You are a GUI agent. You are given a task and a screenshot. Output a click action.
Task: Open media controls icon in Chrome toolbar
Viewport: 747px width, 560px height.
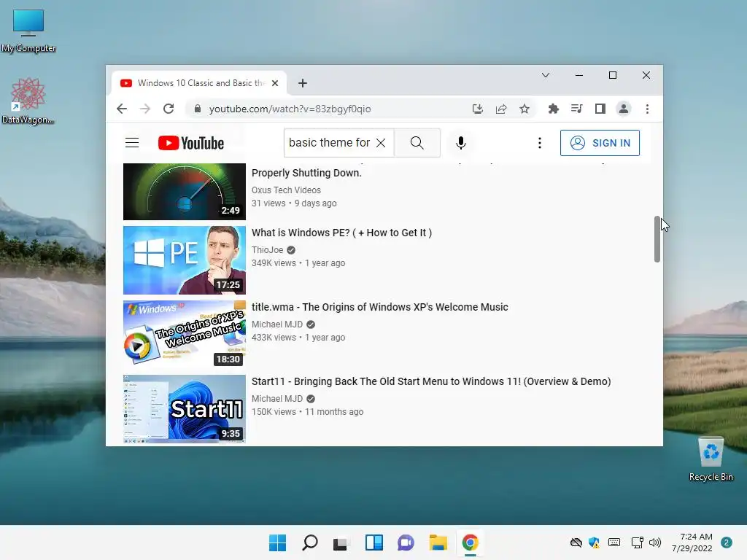tap(576, 109)
